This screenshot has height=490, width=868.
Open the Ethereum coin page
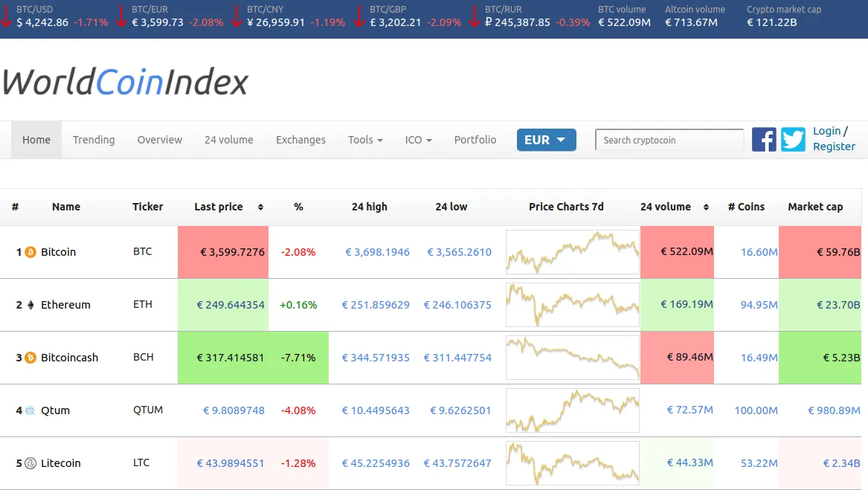click(x=65, y=305)
